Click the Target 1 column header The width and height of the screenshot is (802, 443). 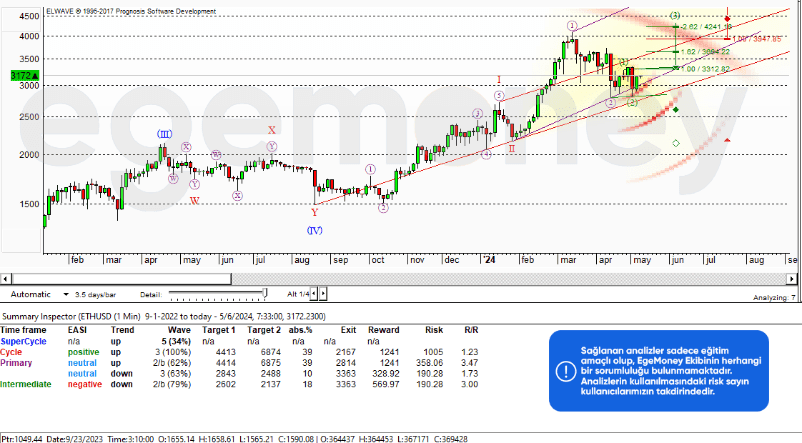(x=219, y=329)
